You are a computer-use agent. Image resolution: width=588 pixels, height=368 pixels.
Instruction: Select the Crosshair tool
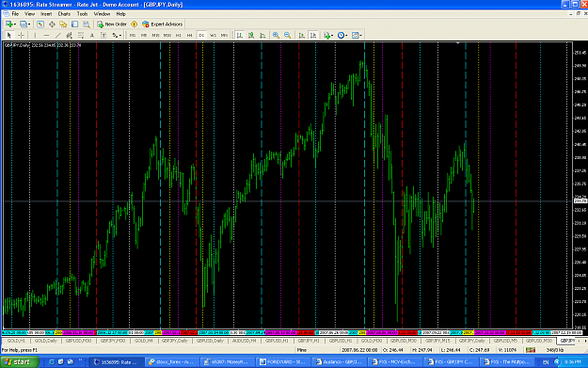(21, 35)
